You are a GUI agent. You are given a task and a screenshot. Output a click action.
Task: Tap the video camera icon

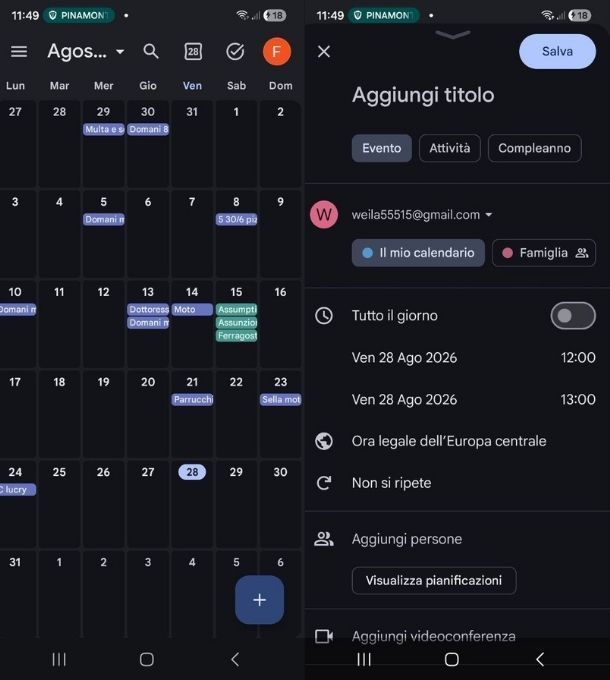coord(324,636)
